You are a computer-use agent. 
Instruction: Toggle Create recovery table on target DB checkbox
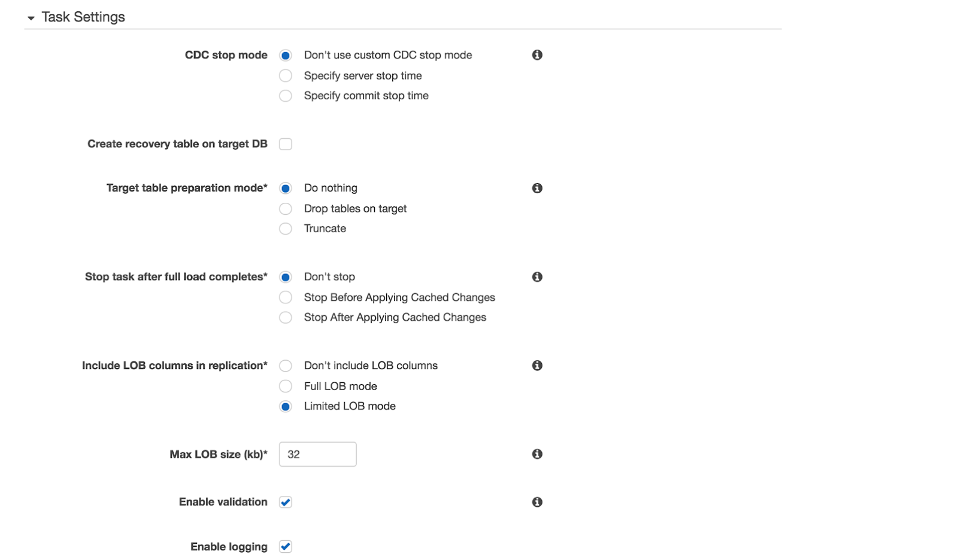coord(286,144)
